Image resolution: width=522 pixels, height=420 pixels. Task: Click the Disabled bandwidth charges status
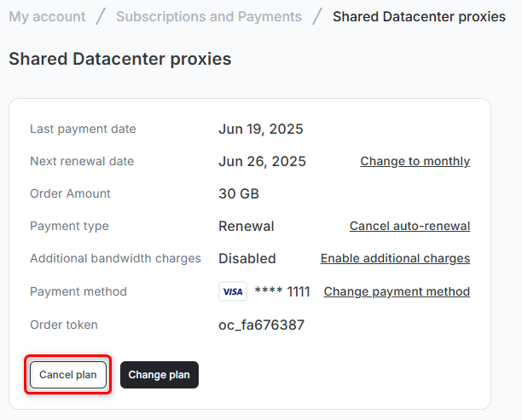(246, 258)
